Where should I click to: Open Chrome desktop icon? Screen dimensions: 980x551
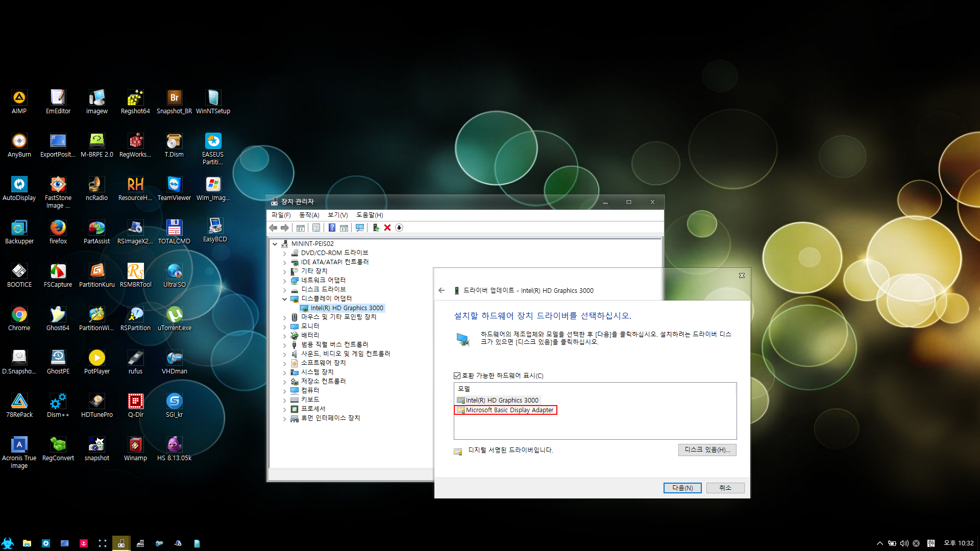pos(19,318)
